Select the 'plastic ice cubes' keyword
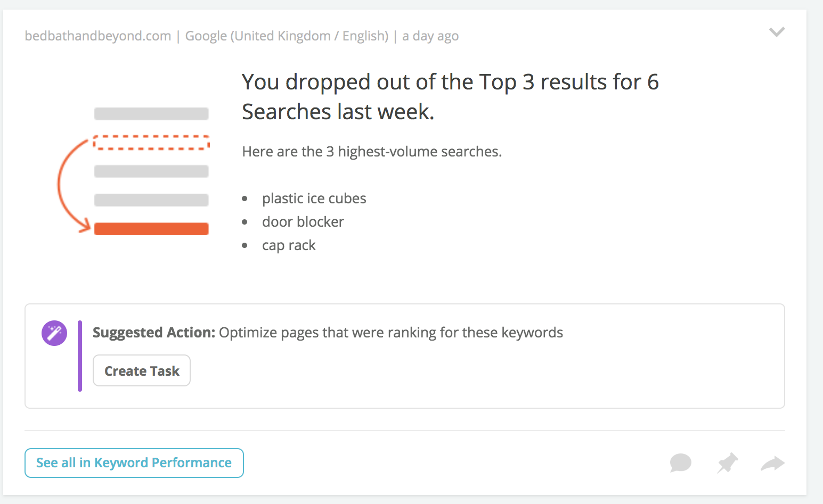The width and height of the screenshot is (823, 504). pyautogui.click(x=314, y=199)
